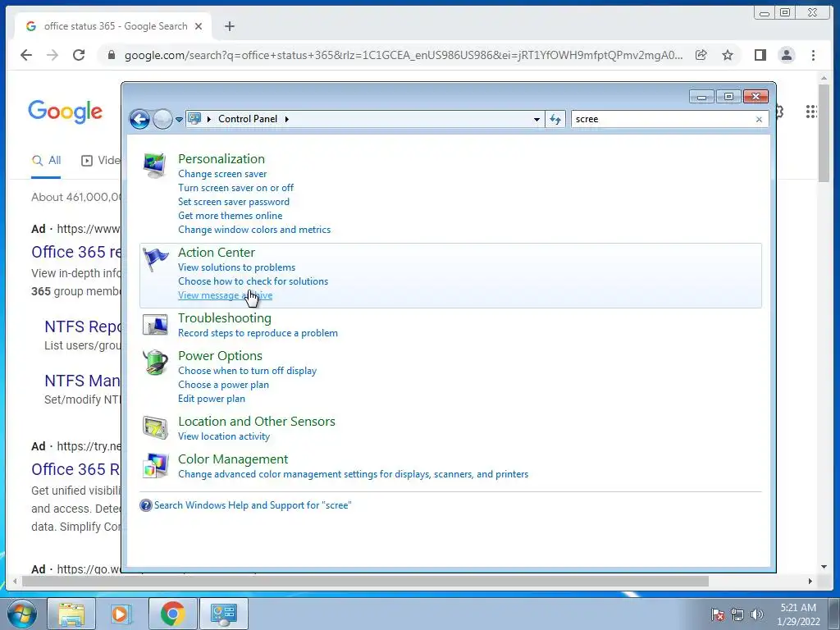Close the office status 365 tab
The height and width of the screenshot is (630, 840).
[199, 26]
